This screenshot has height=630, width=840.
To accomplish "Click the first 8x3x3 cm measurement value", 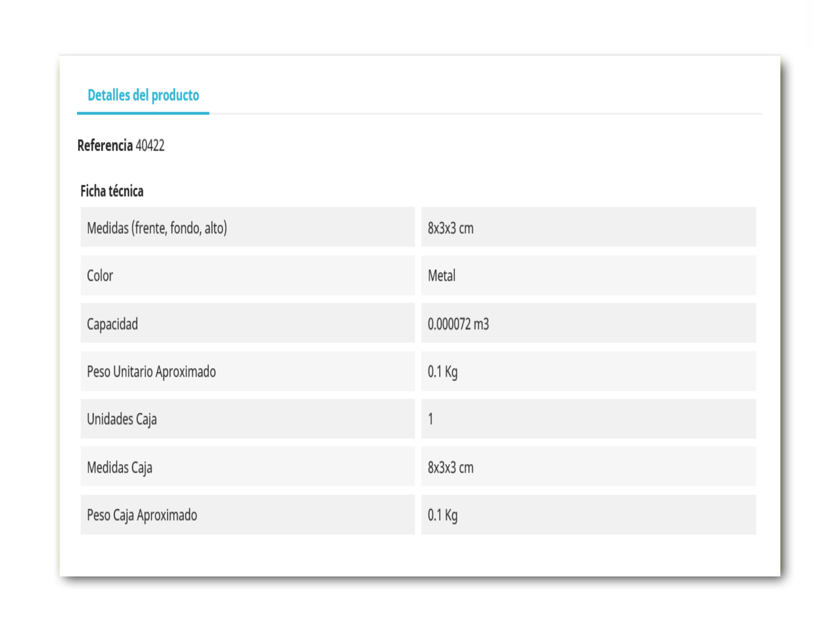I will pyautogui.click(x=450, y=228).
